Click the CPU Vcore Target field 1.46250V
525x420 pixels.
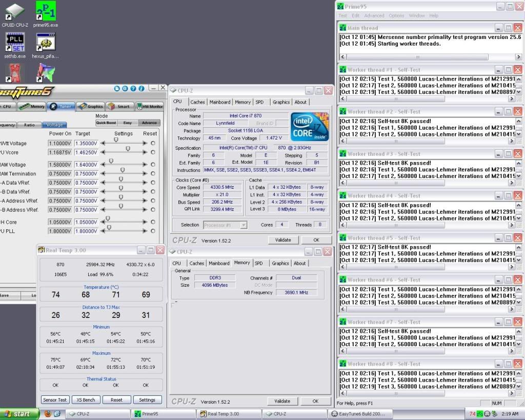click(x=86, y=152)
